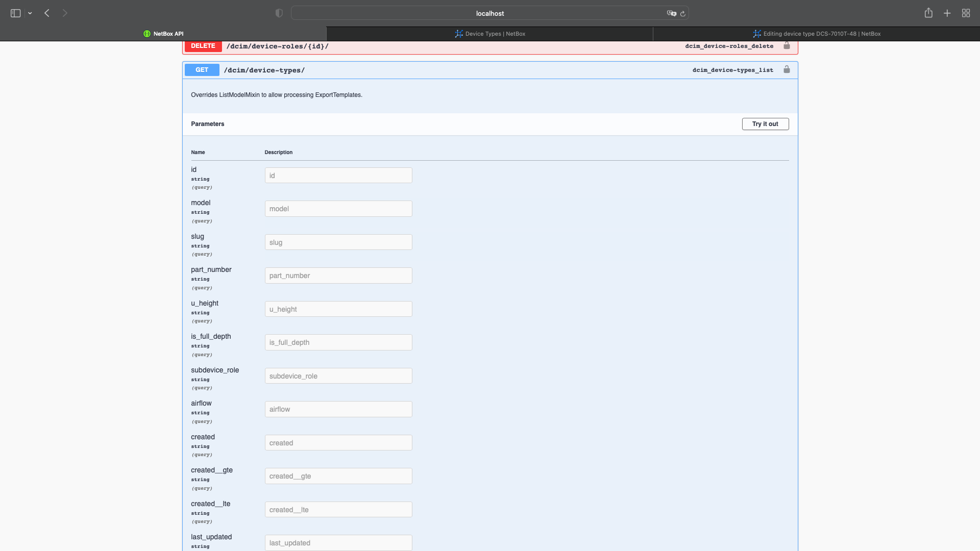Switch to the Device Types | NetBox tab
Screen dimensions: 980x551
pos(489,34)
